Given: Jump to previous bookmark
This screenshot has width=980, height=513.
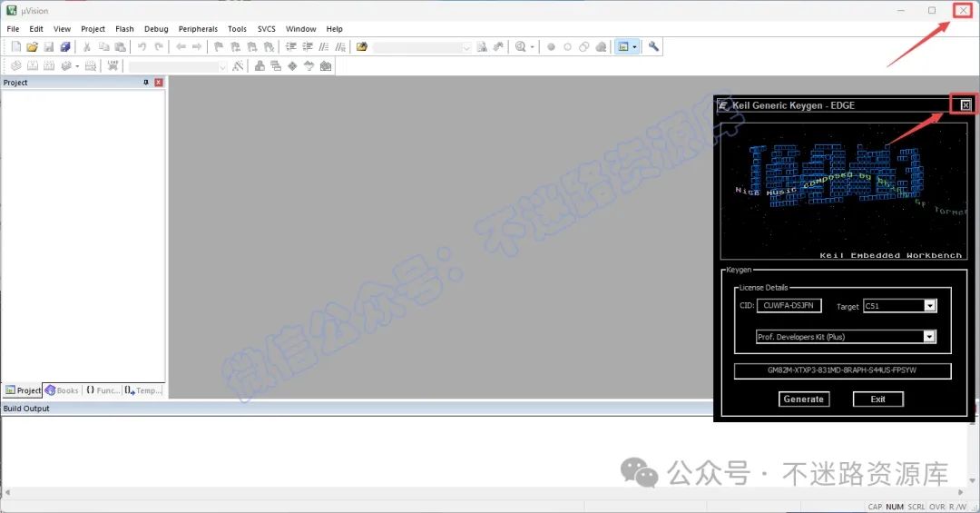Looking at the screenshot, I should (236, 47).
